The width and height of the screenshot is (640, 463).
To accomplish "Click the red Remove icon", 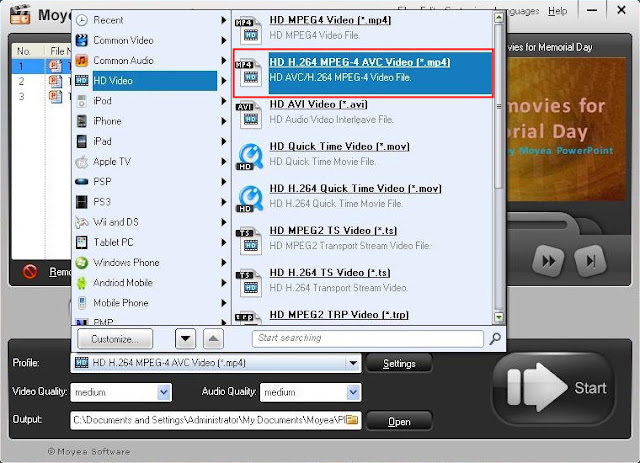I will (x=30, y=272).
